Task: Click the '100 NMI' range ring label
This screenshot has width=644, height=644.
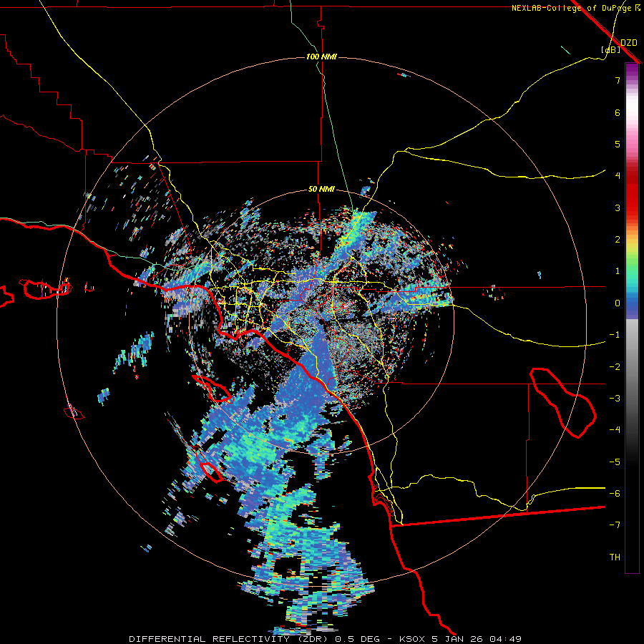Action: coord(321,57)
